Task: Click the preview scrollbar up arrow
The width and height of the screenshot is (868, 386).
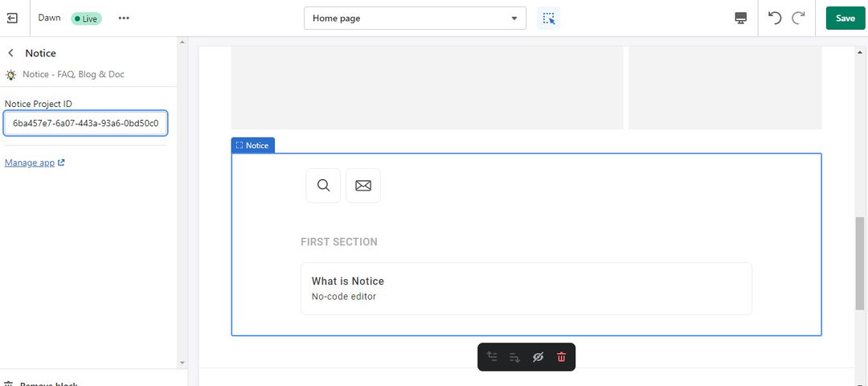Action: point(860,52)
